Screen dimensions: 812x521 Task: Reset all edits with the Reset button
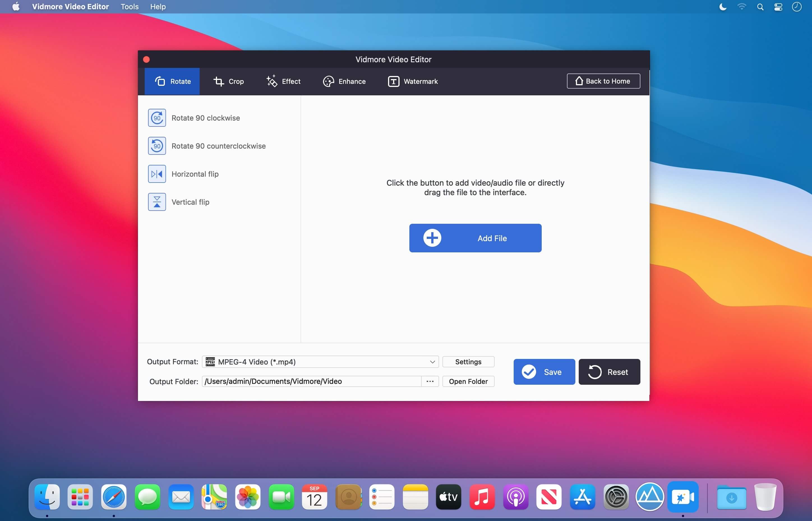coord(609,372)
